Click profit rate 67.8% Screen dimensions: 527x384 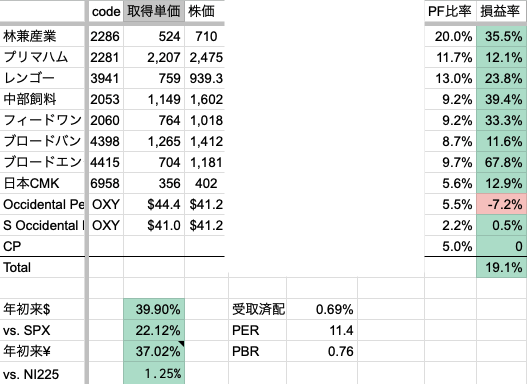click(x=501, y=162)
